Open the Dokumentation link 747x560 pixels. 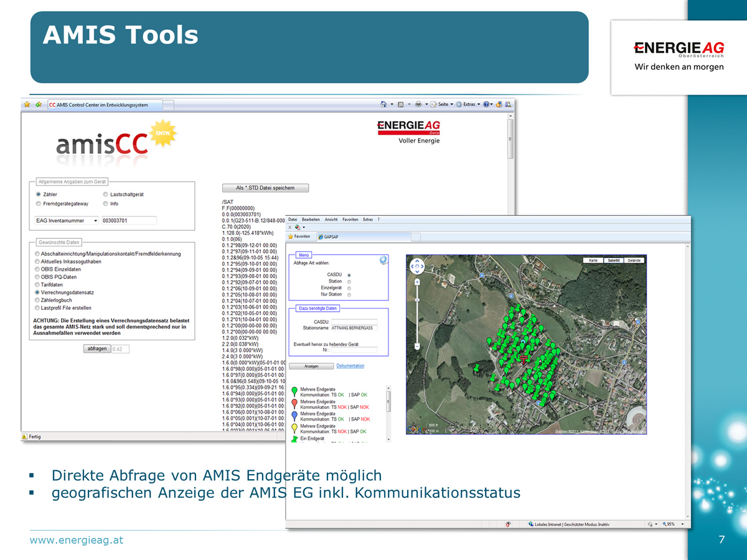pos(350,366)
